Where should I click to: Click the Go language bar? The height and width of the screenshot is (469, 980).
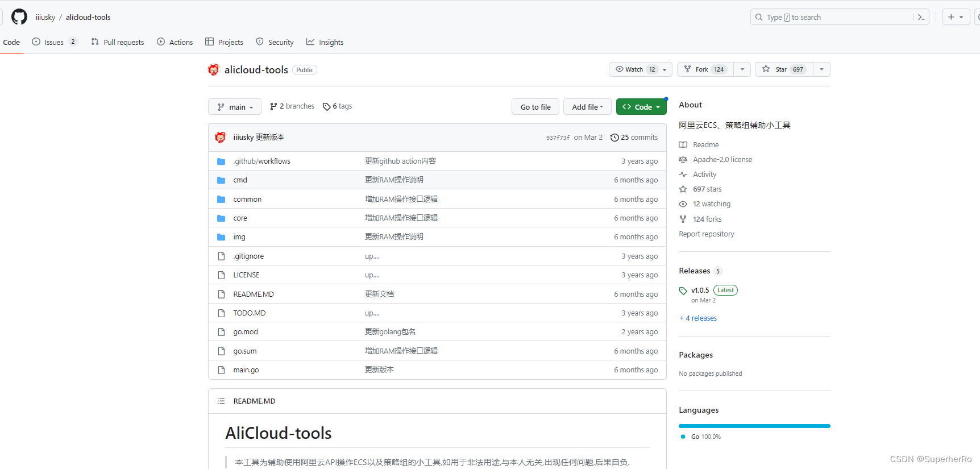coord(754,426)
